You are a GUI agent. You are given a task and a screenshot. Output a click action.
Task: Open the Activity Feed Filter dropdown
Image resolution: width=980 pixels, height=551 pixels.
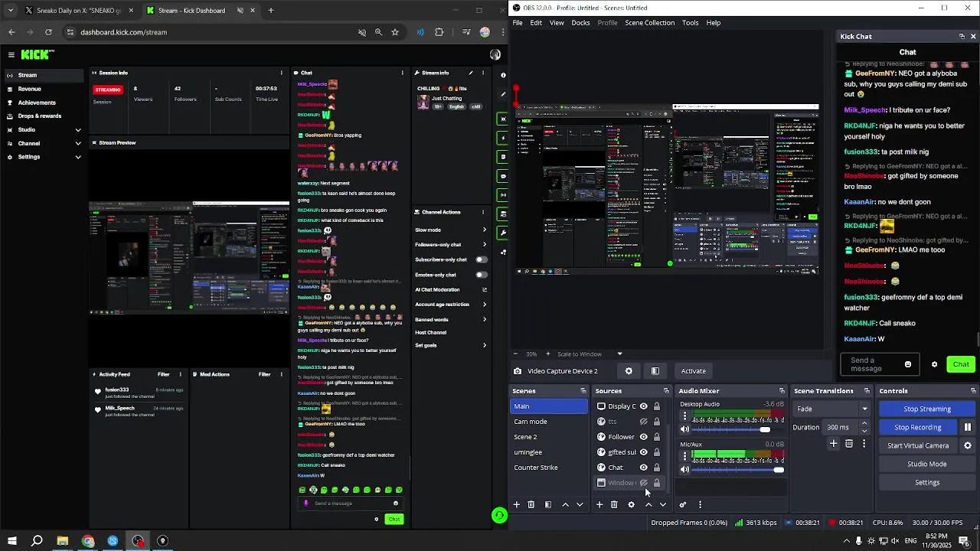pyautogui.click(x=163, y=374)
